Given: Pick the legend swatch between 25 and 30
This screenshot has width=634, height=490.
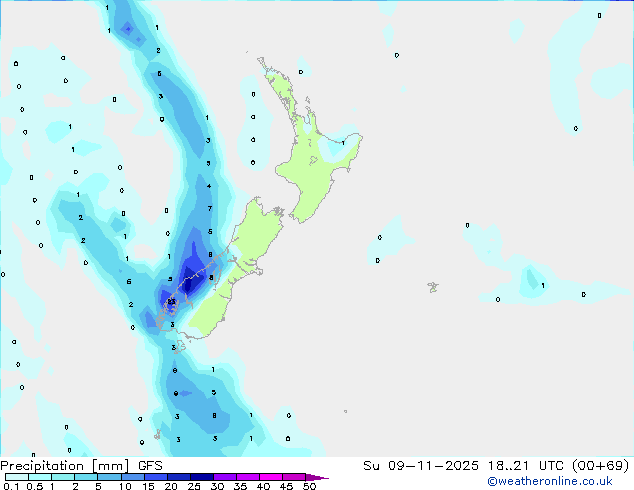Looking at the screenshot, I should [202, 477].
